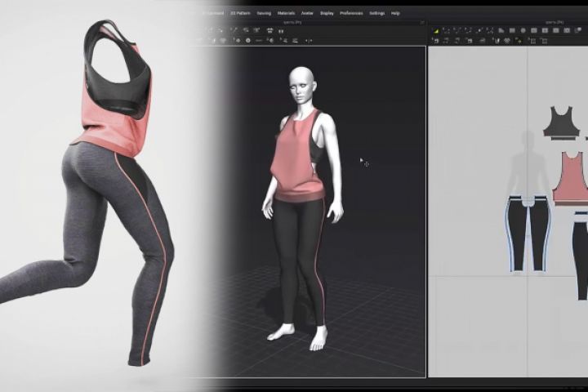The image size is (588, 392).
Task: Open the Preferences menu
Action: 351,13
